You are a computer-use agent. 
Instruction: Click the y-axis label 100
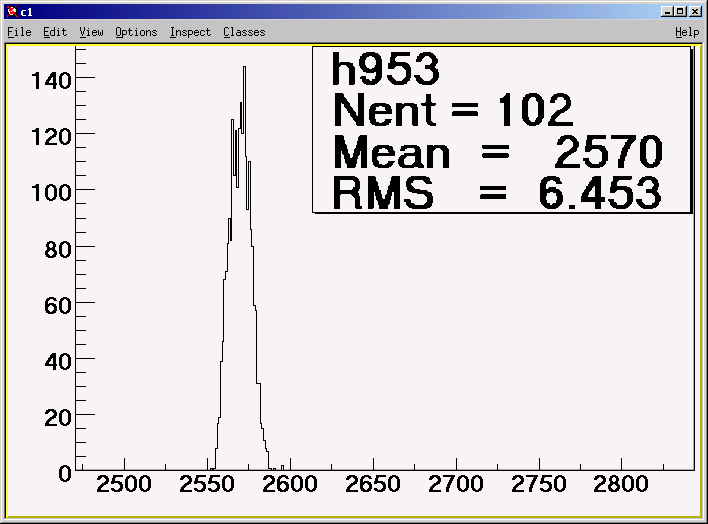click(51, 193)
